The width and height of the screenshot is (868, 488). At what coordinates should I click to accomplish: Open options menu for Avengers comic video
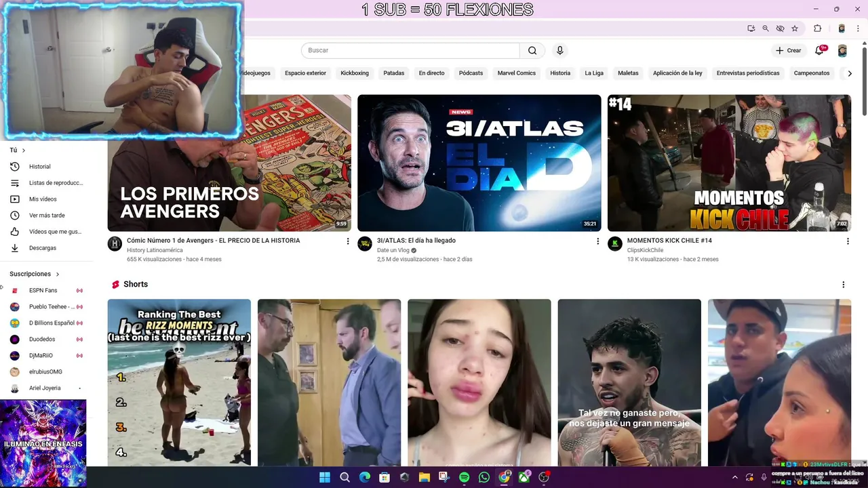tap(348, 241)
